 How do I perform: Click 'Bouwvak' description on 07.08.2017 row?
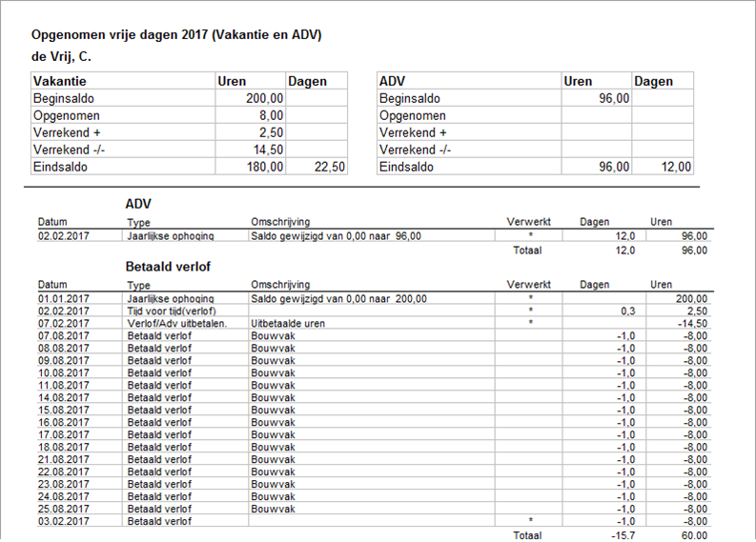273,336
